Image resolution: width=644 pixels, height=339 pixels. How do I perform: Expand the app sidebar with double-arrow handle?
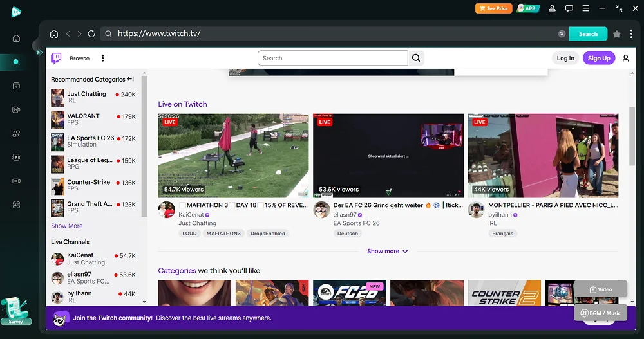point(39,52)
